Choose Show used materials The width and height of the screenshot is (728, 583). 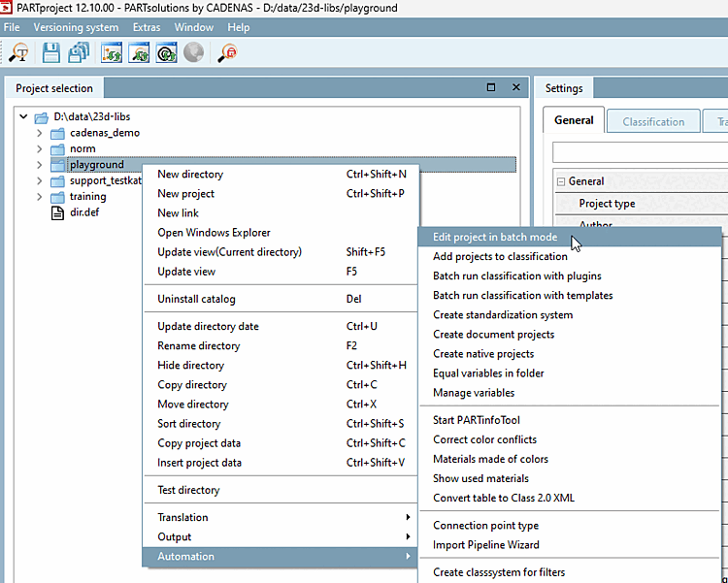(570, 478)
